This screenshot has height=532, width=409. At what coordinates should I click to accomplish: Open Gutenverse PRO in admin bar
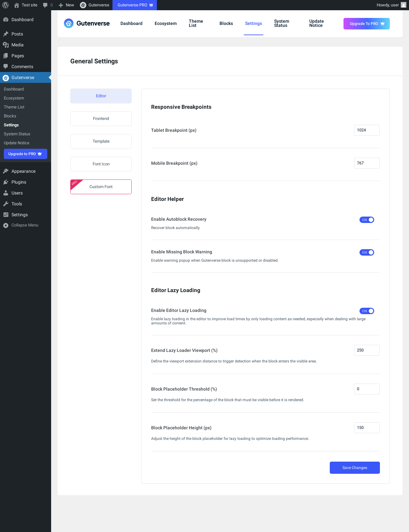click(135, 5)
